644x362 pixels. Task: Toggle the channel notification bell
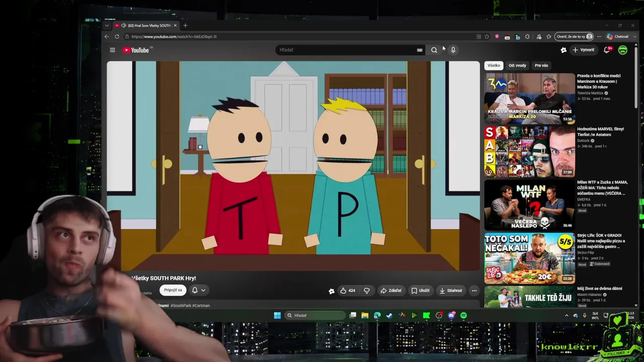click(x=195, y=290)
